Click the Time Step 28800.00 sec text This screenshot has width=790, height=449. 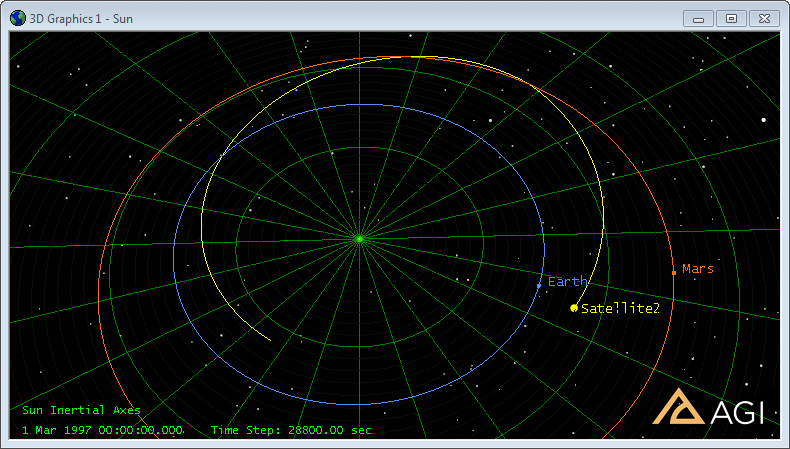[291, 430]
